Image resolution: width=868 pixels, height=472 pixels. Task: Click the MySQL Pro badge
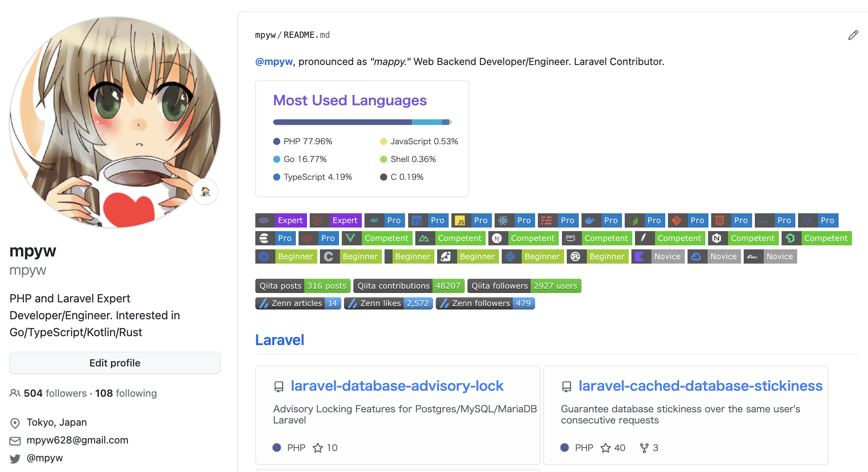tap(775, 220)
